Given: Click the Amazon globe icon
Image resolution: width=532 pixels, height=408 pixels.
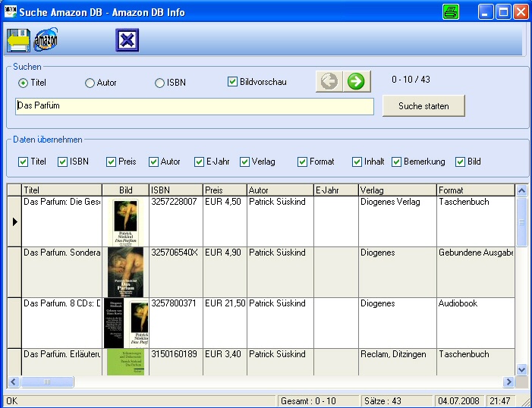Looking at the screenshot, I should pyautogui.click(x=46, y=39).
